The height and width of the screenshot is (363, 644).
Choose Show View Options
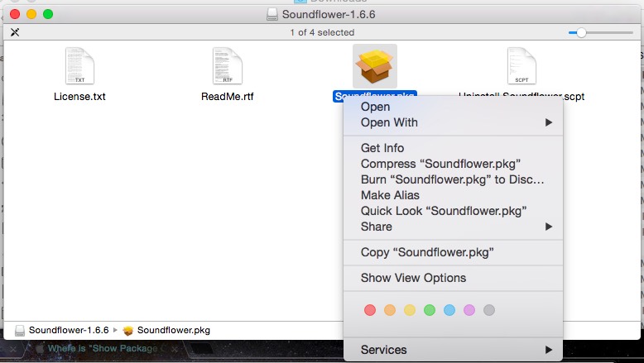453,278
